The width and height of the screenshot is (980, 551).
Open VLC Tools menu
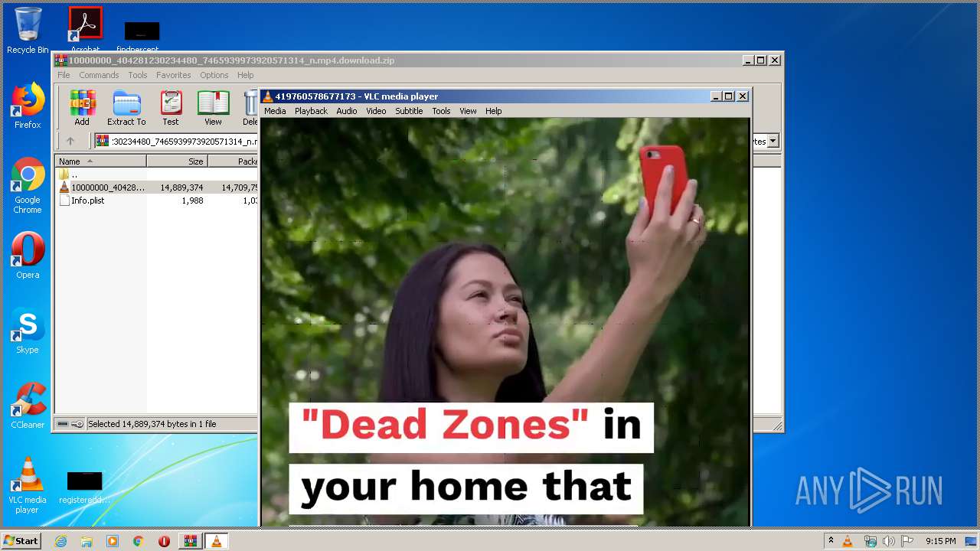(441, 111)
